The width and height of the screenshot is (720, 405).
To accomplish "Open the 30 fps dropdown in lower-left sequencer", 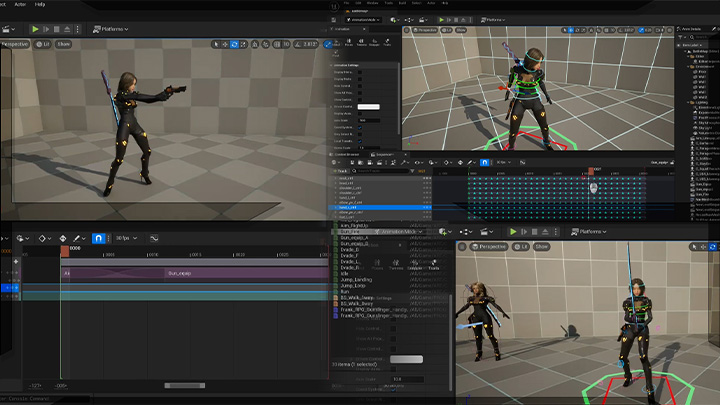I will [126, 238].
